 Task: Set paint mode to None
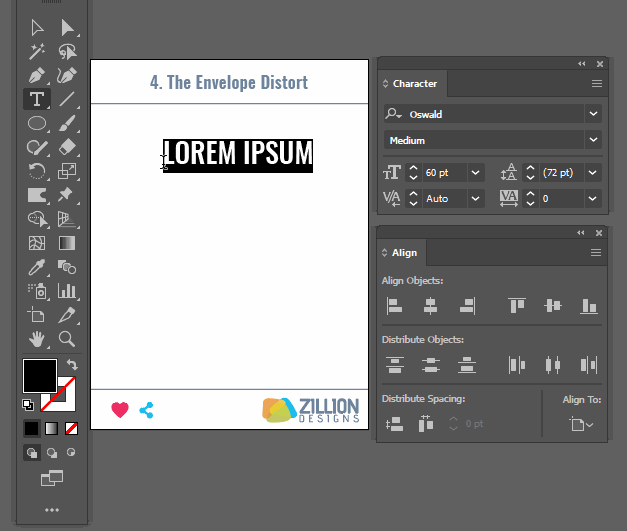71,429
